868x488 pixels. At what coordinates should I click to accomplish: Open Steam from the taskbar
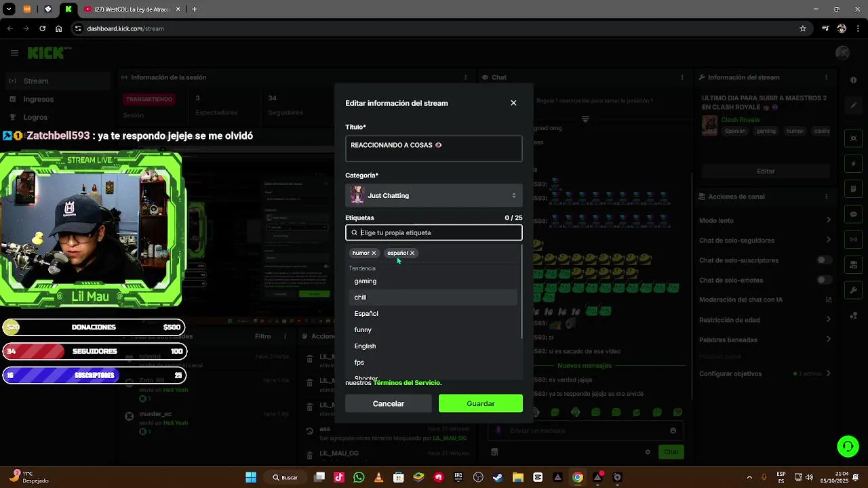pyautogui.click(x=498, y=477)
